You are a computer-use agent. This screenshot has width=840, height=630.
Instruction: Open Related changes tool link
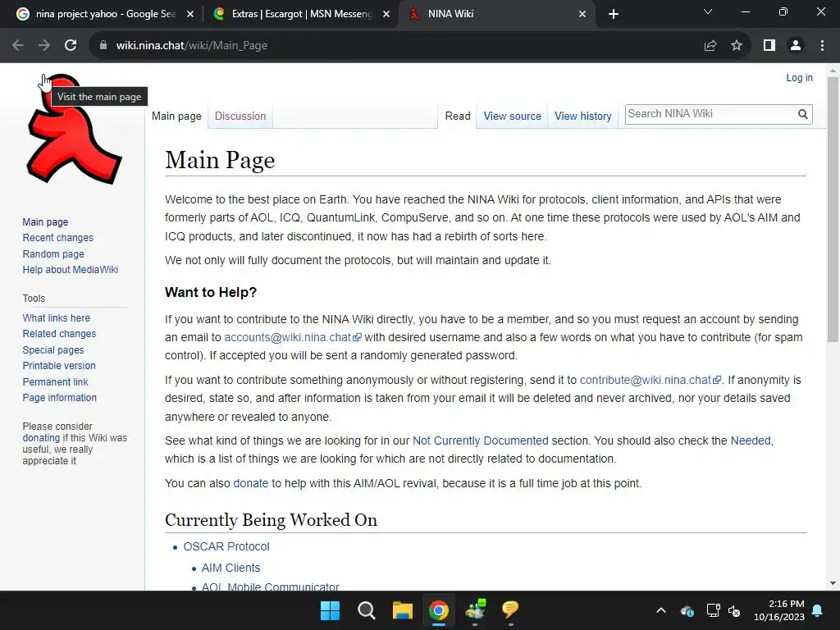click(59, 334)
